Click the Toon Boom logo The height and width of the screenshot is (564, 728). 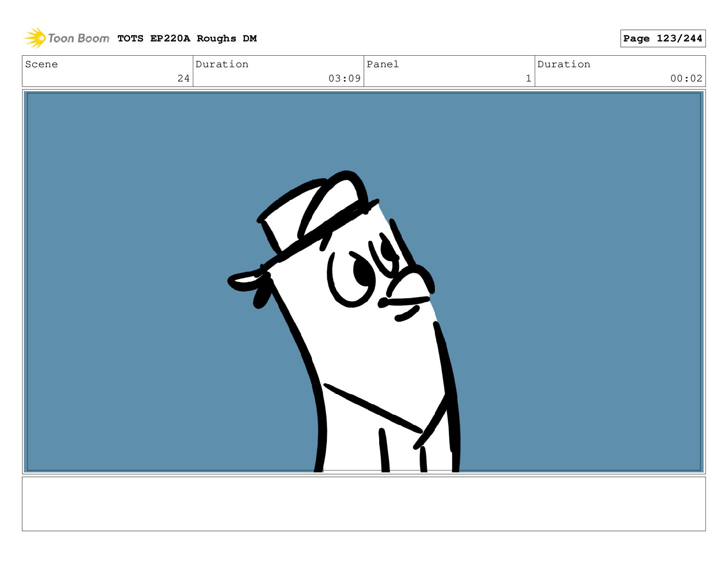(x=66, y=38)
